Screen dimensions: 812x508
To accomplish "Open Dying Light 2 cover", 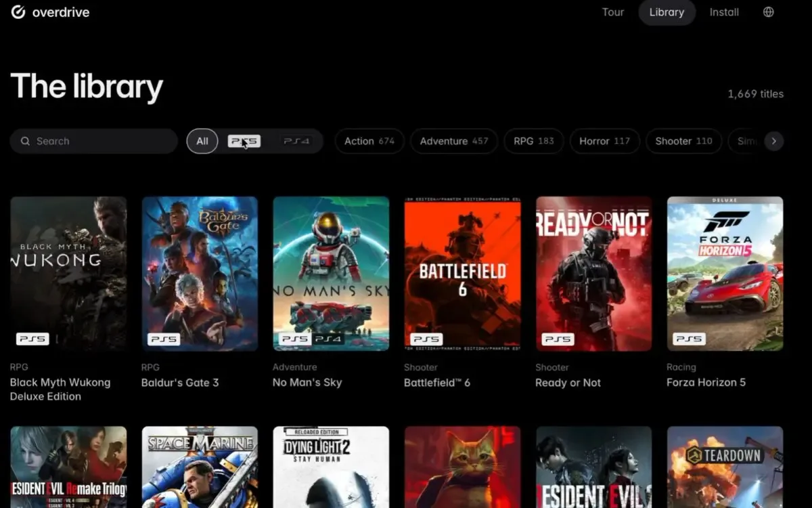I will pos(331,467).
